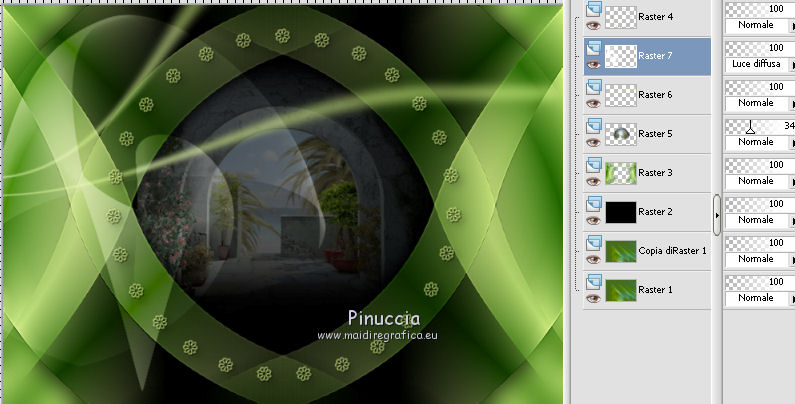Select the Raster 3 layer name

[656, 173]
